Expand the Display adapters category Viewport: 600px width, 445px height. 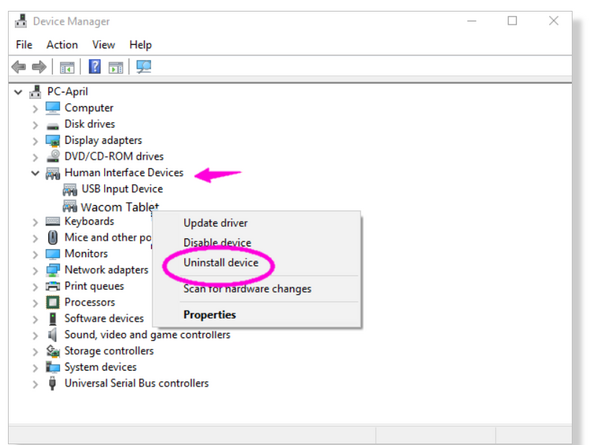[x=35, y=141]
